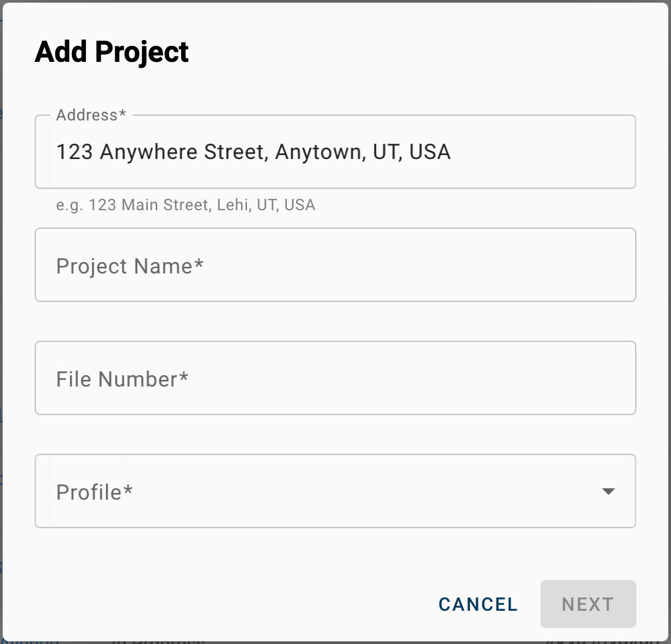
Task: Click the Profile* label text
Action: (95, 492)
